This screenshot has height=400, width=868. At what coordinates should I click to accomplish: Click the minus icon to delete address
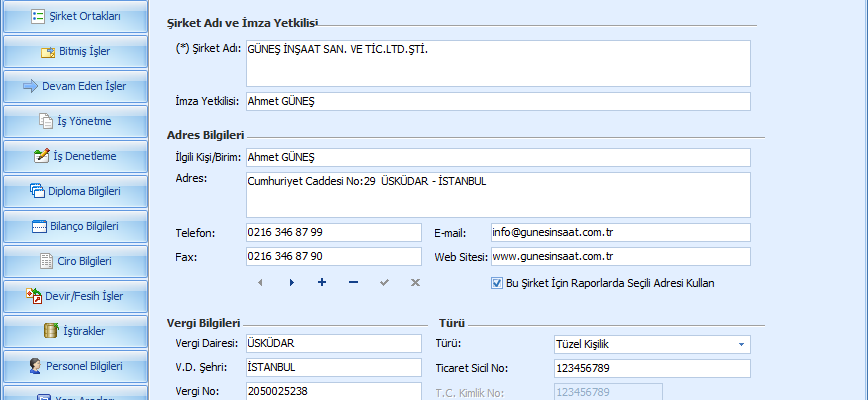[x=353, y=283]
